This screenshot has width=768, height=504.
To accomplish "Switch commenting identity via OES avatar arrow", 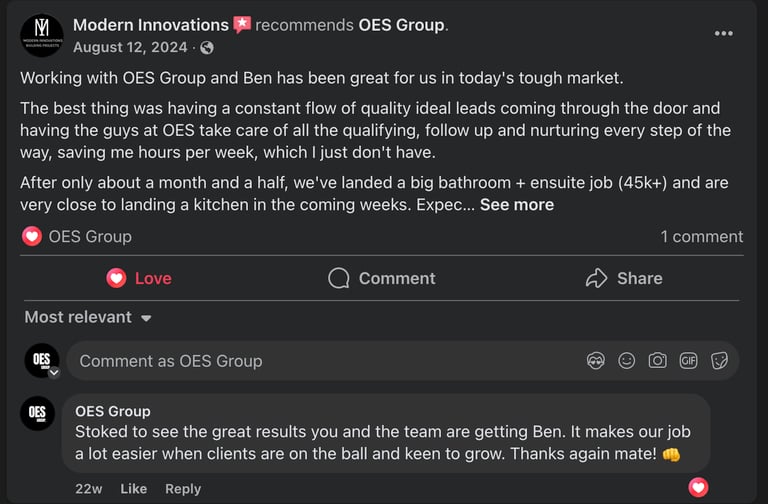I will tap(54, 372).
